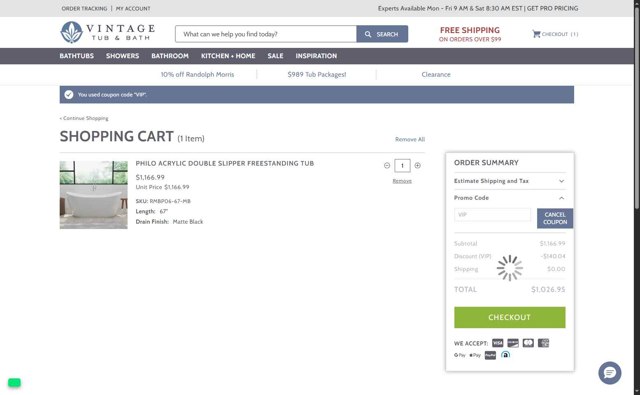
Task: Click the 10% off Randolph Morris link
Action: tap(198, 75)
